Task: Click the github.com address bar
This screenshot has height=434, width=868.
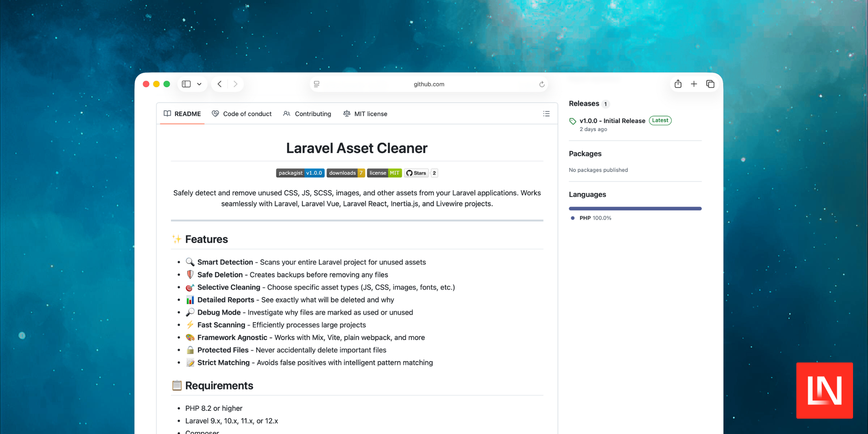Action: [429, 84]
